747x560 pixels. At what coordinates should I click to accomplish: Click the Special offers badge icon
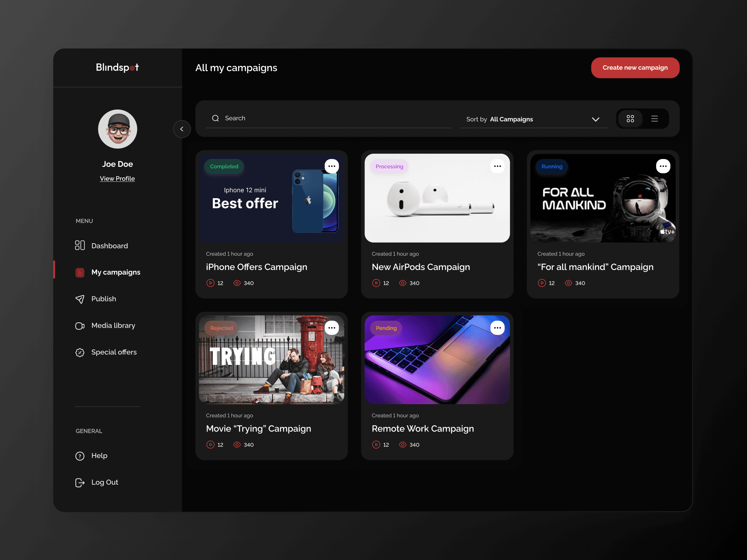point(80,352)
